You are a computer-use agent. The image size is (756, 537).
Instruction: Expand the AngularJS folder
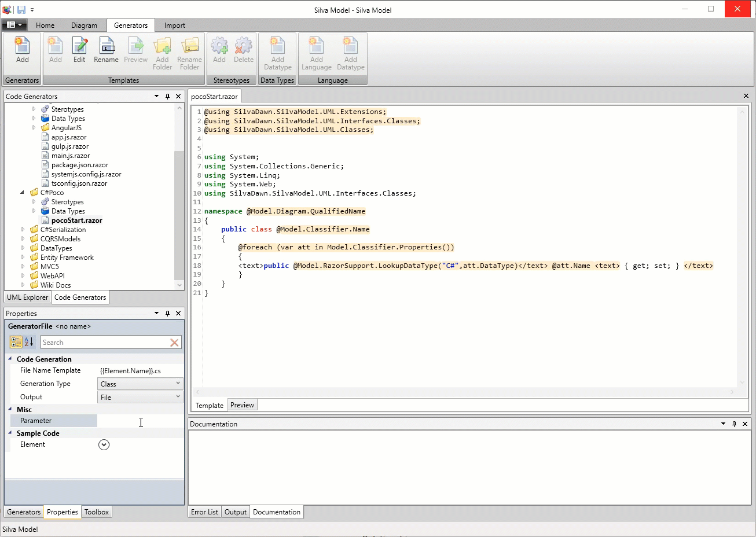coord(34,128)
